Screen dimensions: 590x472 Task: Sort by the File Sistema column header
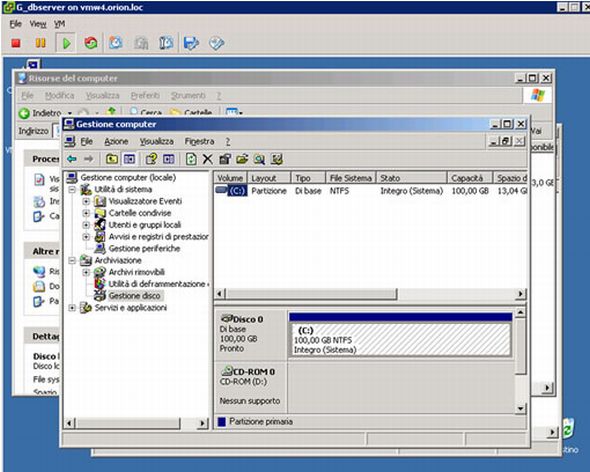pos(351,178)
